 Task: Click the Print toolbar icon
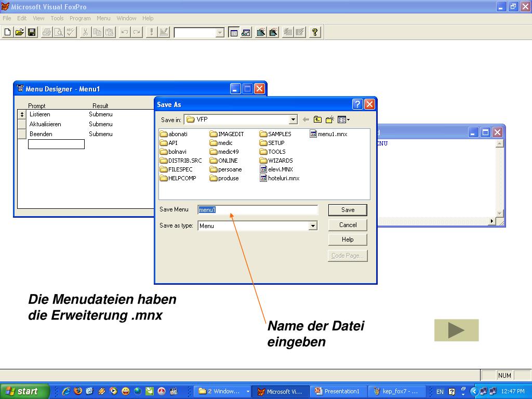click(46, 32)
